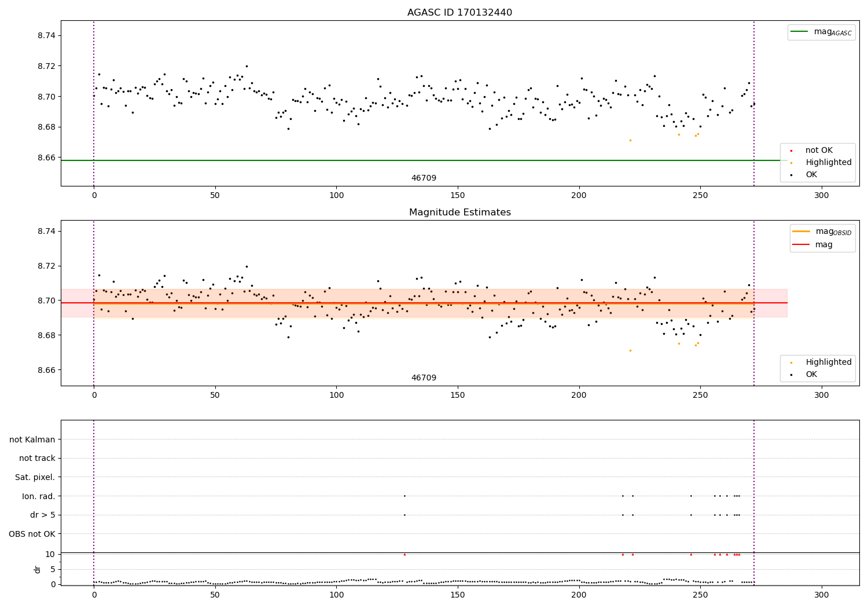
Task: Select the mag AGASC legend entry
Action: click(821, 32)
